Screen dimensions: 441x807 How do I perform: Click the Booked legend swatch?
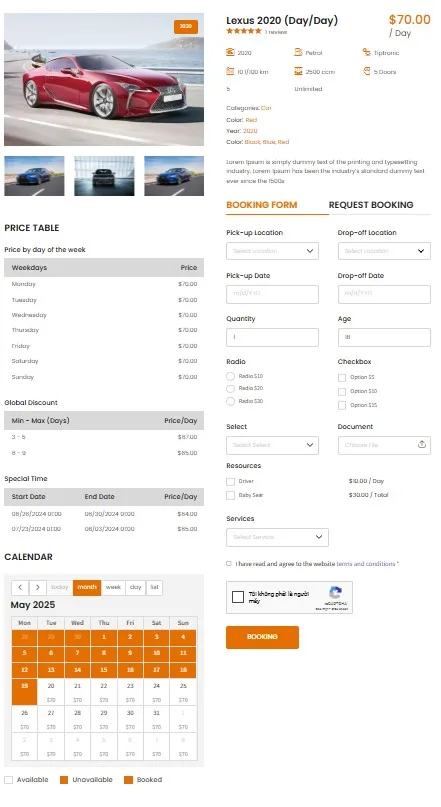[x=129, y=780]
